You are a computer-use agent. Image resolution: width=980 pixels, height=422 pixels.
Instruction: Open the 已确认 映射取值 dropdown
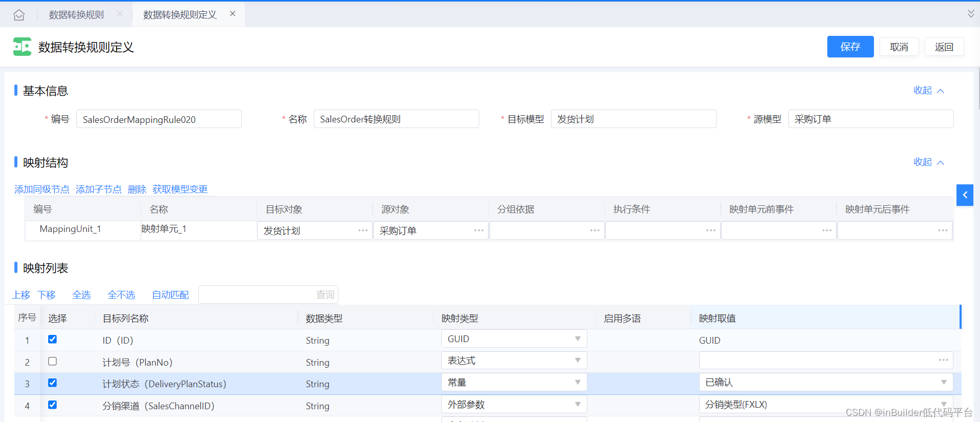(x=826, y=382)
